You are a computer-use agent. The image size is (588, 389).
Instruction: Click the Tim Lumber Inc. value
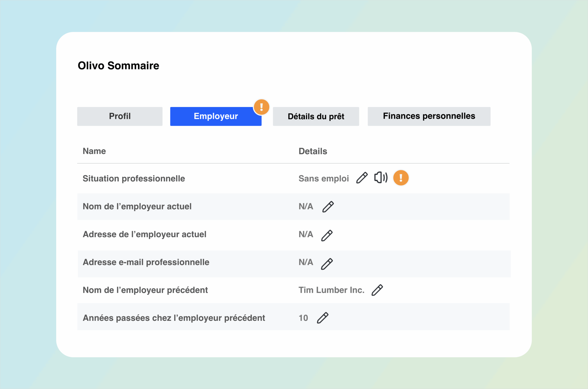click(331, 290)
